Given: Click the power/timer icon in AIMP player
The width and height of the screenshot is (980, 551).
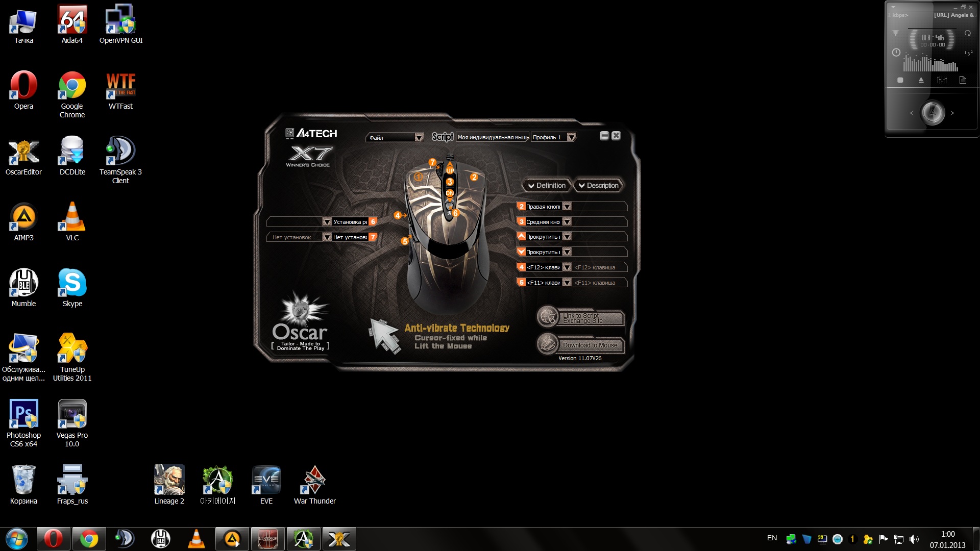Looking at the screenshot, I should click(896, 53).
